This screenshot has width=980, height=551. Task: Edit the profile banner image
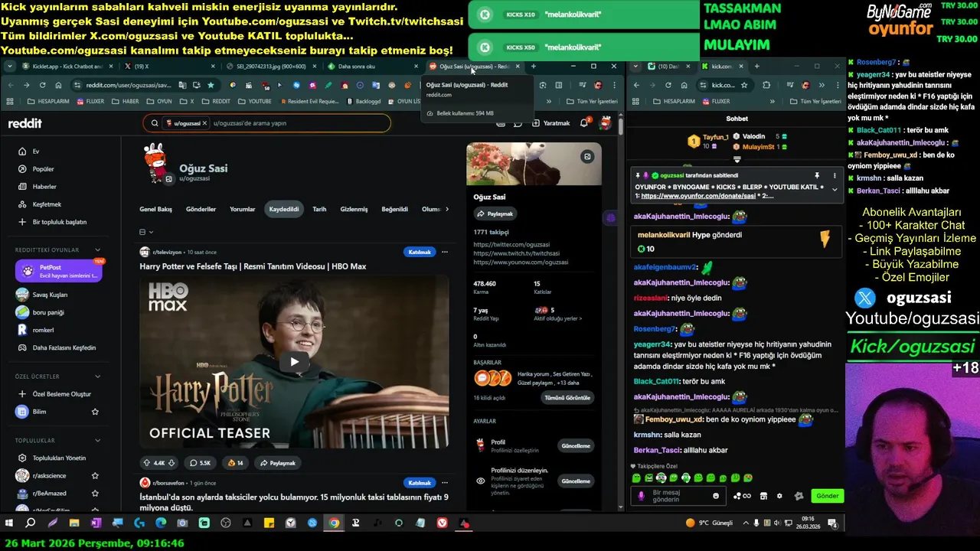[587, 157]
